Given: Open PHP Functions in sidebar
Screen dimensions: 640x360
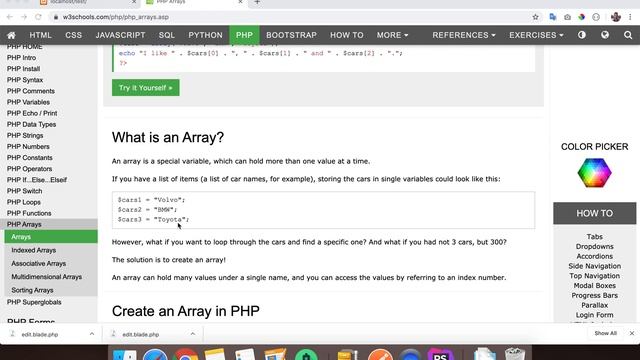Looking at the screenshot, I should click(x=29, y=213).
